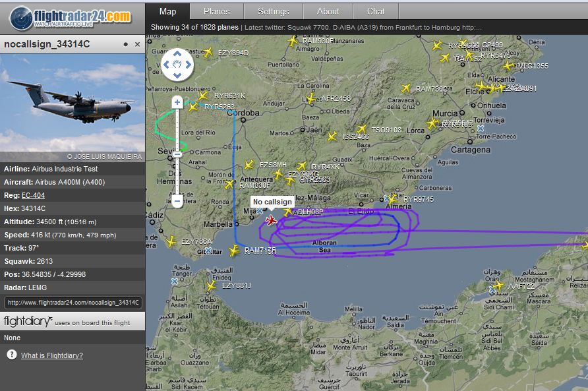Viewport: 588px width, 391px height.
Task: Click the zoom slider handle
Action: pos(177,154)
